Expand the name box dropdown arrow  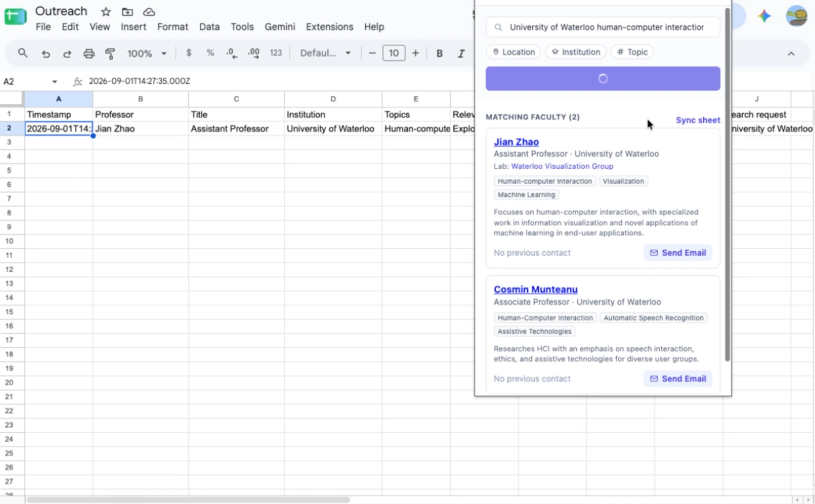tap(54, 81)
